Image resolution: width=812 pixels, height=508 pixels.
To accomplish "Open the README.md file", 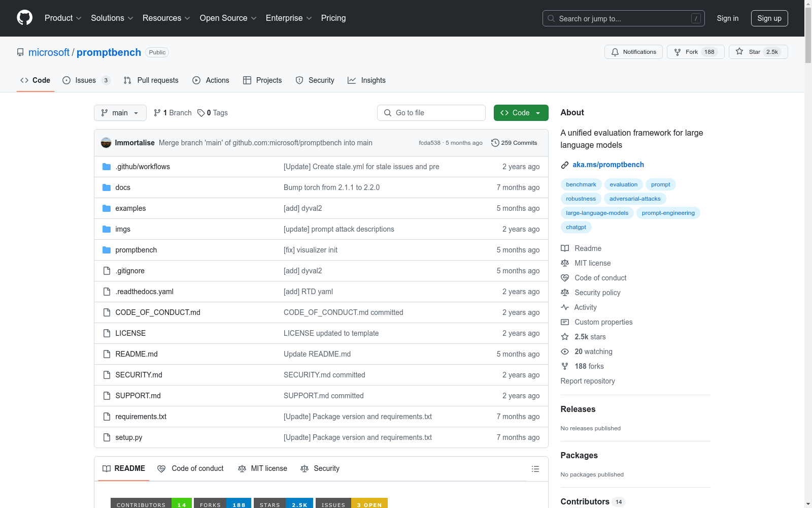I will 137,354.
